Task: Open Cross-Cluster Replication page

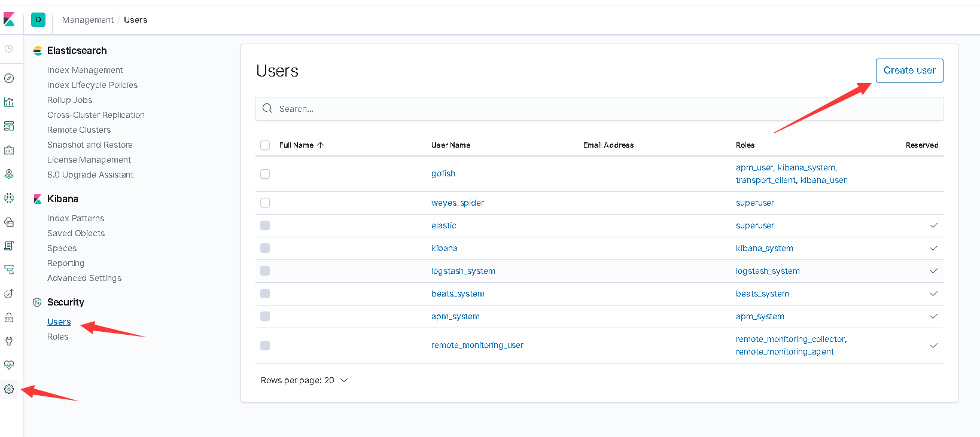Action: tap(96, 115)
